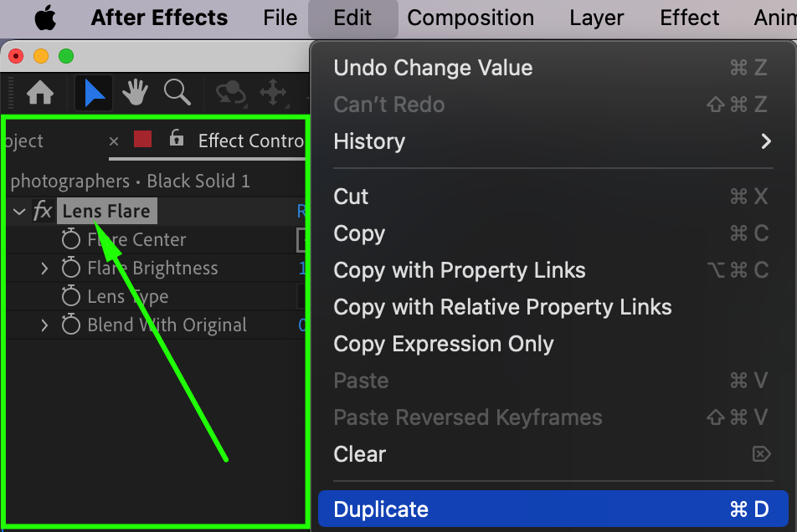Click the red layer color label swatch

[143, 139]
